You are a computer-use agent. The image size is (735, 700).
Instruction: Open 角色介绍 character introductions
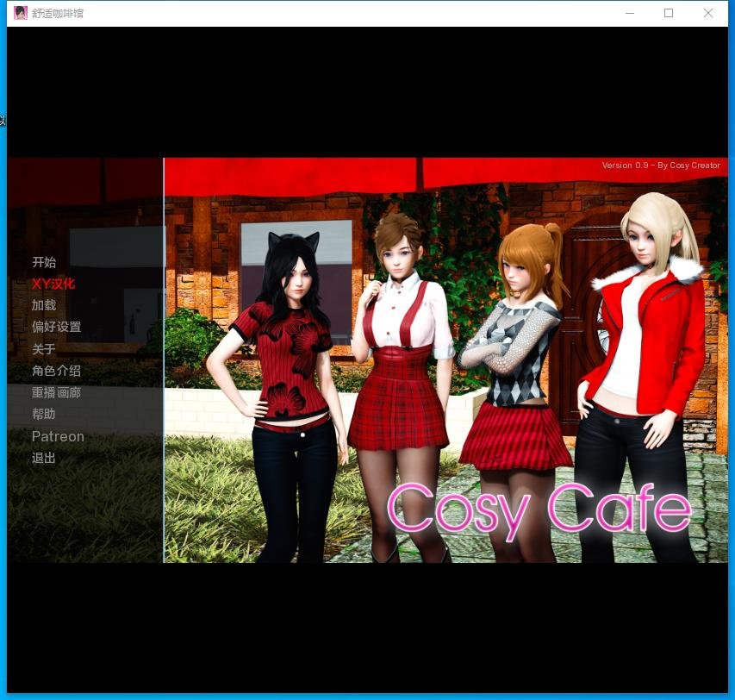56,371
